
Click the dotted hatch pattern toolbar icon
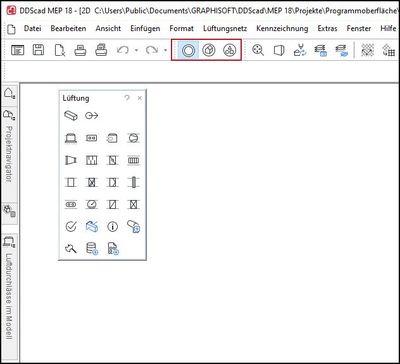click(368, 50)
